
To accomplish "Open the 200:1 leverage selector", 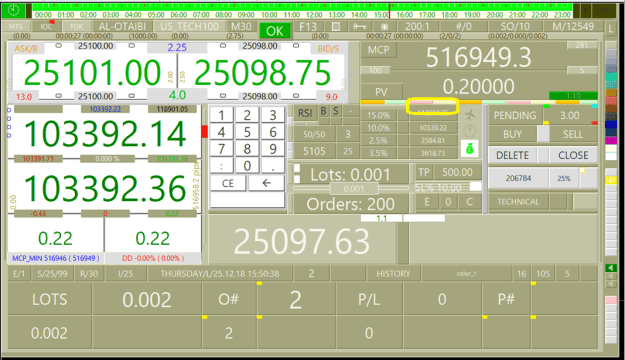I will (x=417, y=26).
